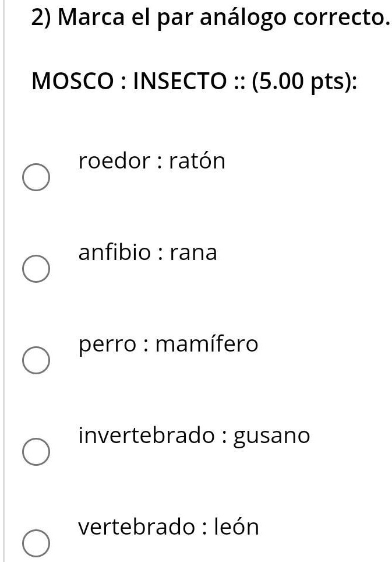Click the word 'perro' in third option
Viewport: 392px width, 562px height.
coord(107,344)
